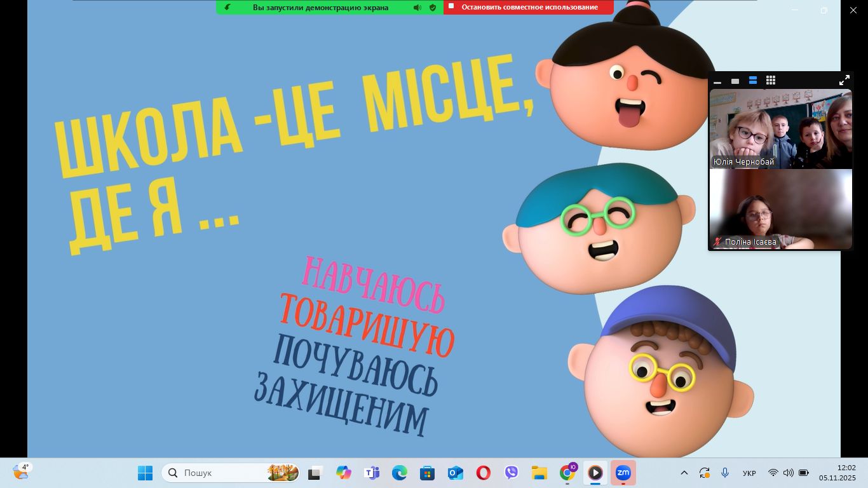The width and height of the screenshot is (868, 488).
Task: Click the taskbar search field Пошук
Action: point(222,473)
